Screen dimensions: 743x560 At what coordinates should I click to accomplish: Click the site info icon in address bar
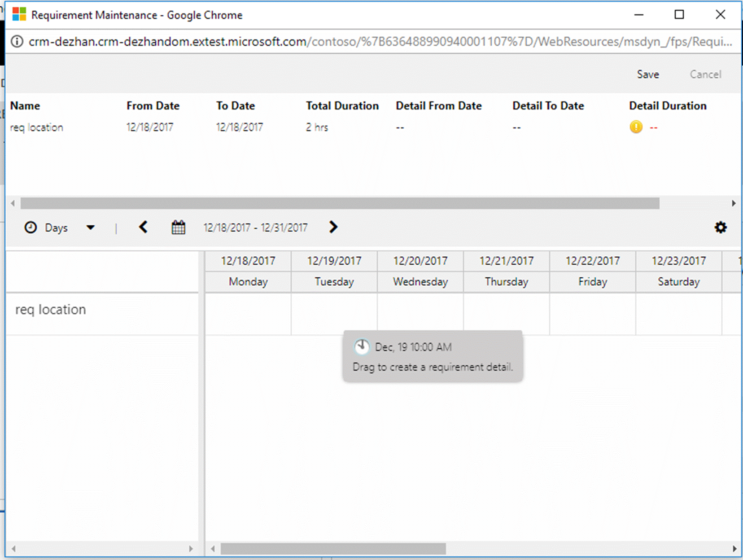17,42
